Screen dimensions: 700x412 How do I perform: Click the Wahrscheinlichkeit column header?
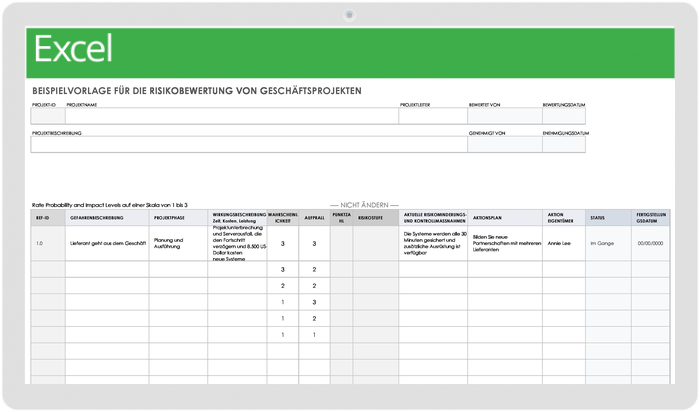tap(283, 218)
